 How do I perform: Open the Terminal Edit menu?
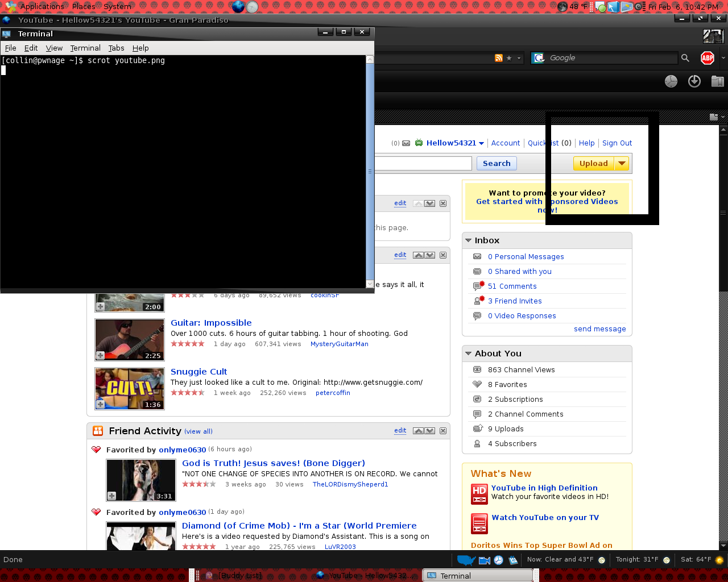31,48
